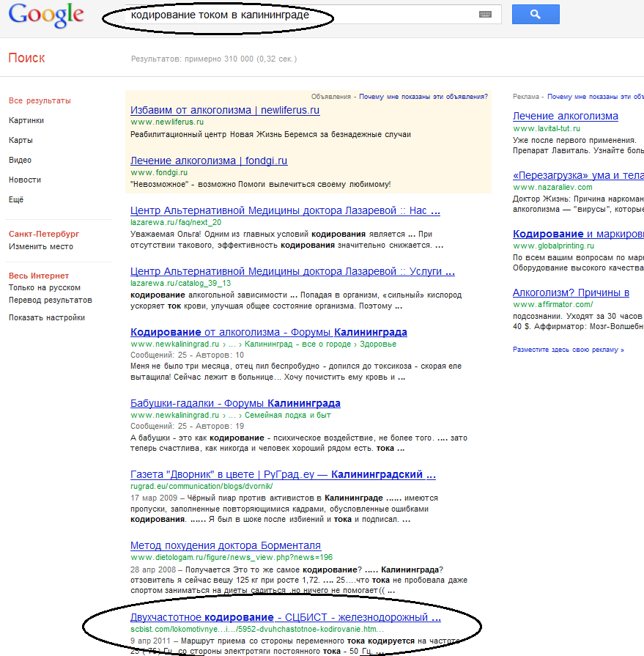Open Бабушки-гадалки forum result
The height and width of the screenshot is (656, 644).
[x=235, y=403]
